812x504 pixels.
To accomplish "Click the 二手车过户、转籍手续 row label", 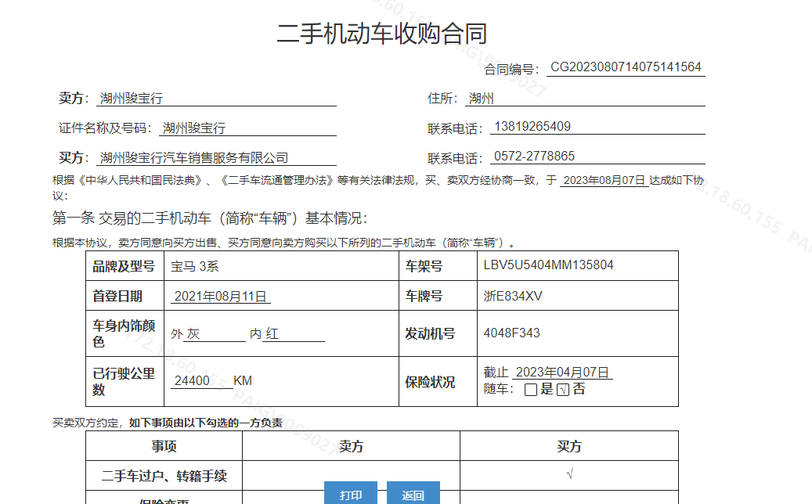I will pyautogui.click(x=164, y=476).
